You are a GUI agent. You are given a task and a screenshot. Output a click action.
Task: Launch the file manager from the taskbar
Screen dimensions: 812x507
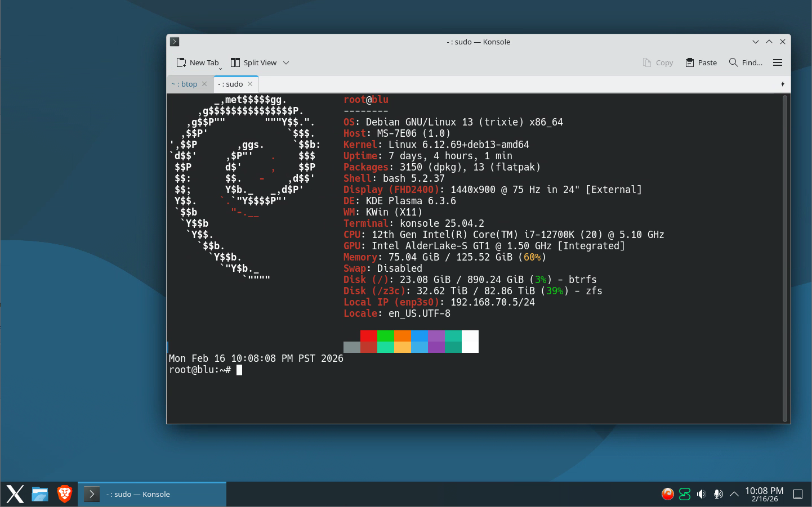(40, 494)
